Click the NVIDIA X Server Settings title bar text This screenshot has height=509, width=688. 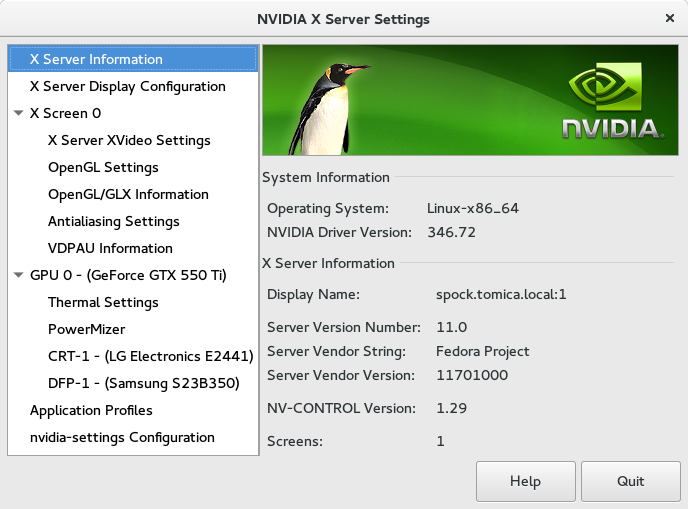click(x=343, y=19)
